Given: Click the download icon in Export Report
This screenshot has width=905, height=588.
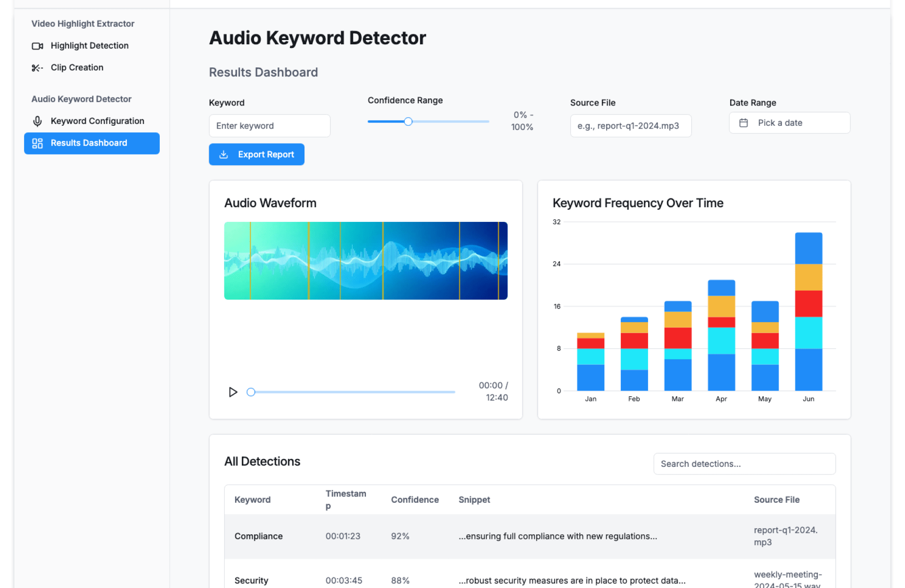Looking at the screenshot, I should [224, 155].
